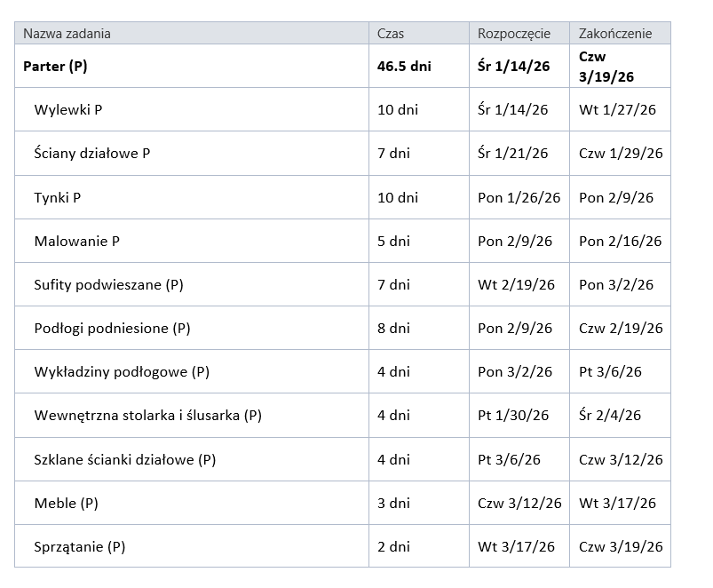Click the 'Czw 3/12/26' start date of Meble
The image size is (713, 588).
tap(519, 504)
